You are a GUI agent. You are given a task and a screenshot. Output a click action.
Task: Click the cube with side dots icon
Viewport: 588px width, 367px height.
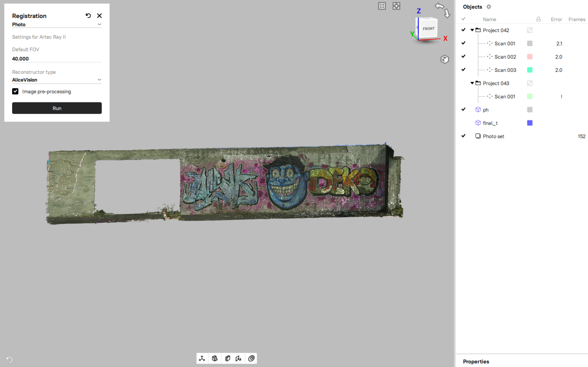[x=228, y=358]
